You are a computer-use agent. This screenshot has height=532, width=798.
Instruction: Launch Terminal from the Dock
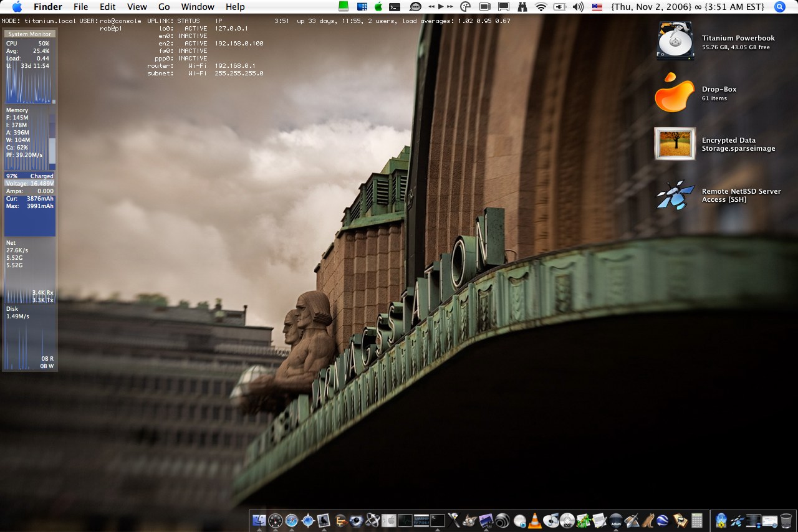point(438,520)
